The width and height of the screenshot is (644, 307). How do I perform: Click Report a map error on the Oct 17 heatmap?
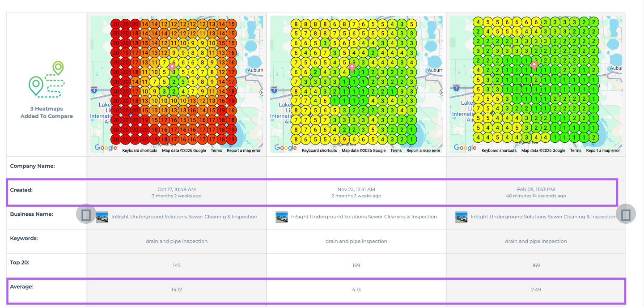click(x=244, y=151)
